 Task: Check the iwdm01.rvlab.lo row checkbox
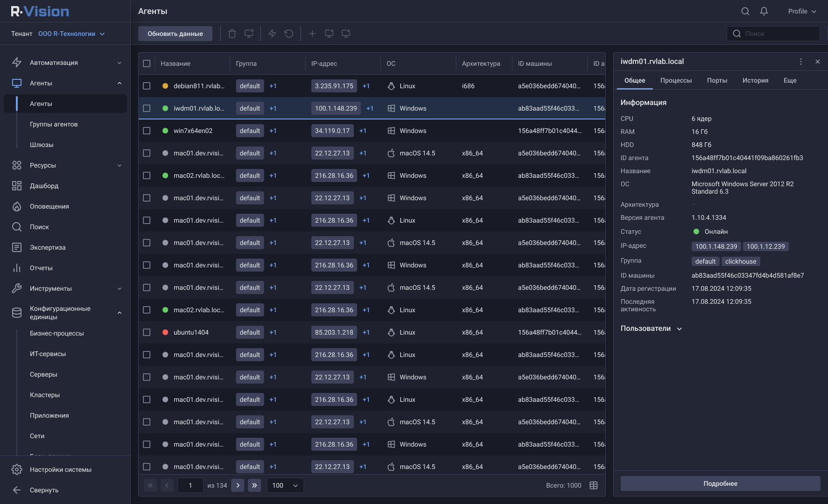[x=147, y=108]
